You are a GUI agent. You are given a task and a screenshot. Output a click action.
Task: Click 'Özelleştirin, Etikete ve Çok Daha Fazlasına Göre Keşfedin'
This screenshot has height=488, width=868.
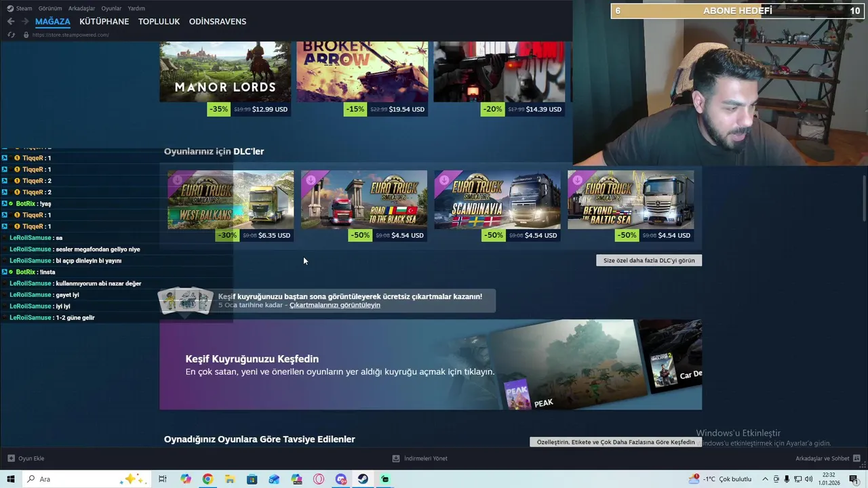point(616,442)
